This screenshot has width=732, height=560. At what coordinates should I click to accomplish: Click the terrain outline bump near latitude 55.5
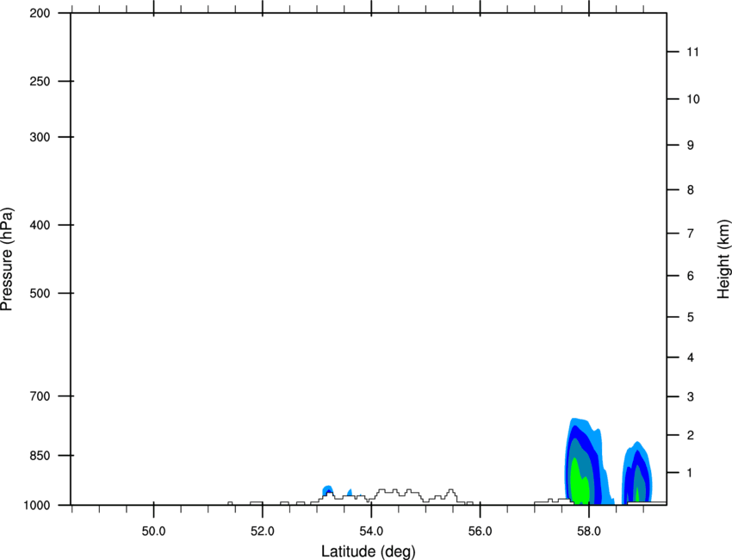451,495
